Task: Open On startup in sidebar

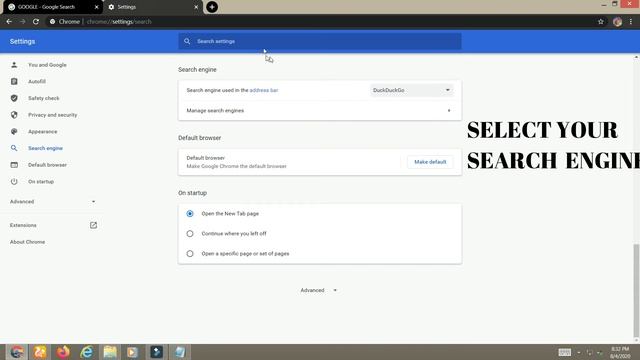Action: tap(41, 182)
